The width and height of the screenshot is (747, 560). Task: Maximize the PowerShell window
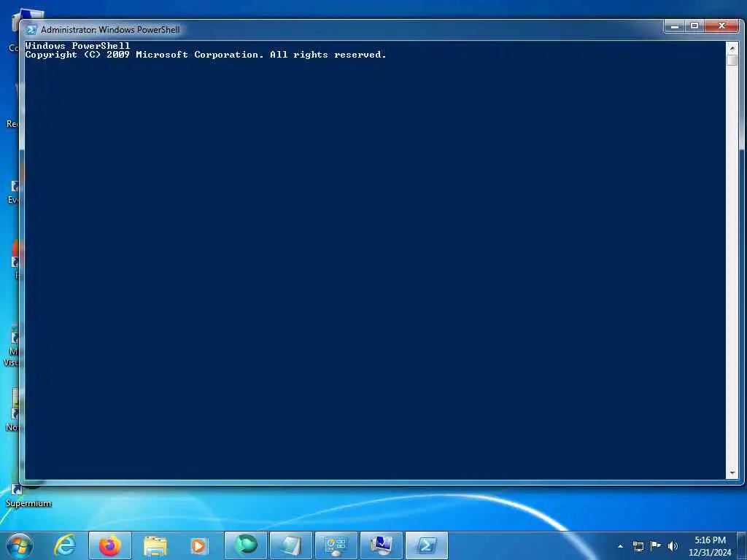694,26
